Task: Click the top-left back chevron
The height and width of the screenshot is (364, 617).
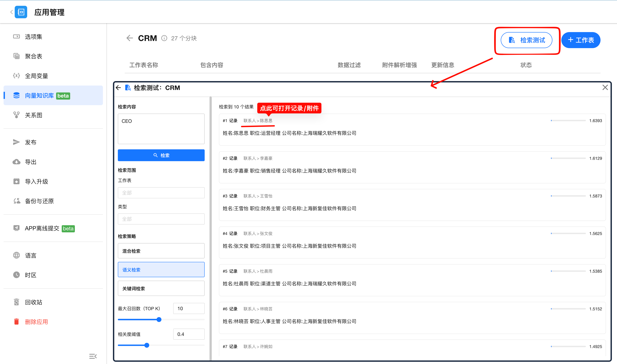Action: [x=11, y=12]
